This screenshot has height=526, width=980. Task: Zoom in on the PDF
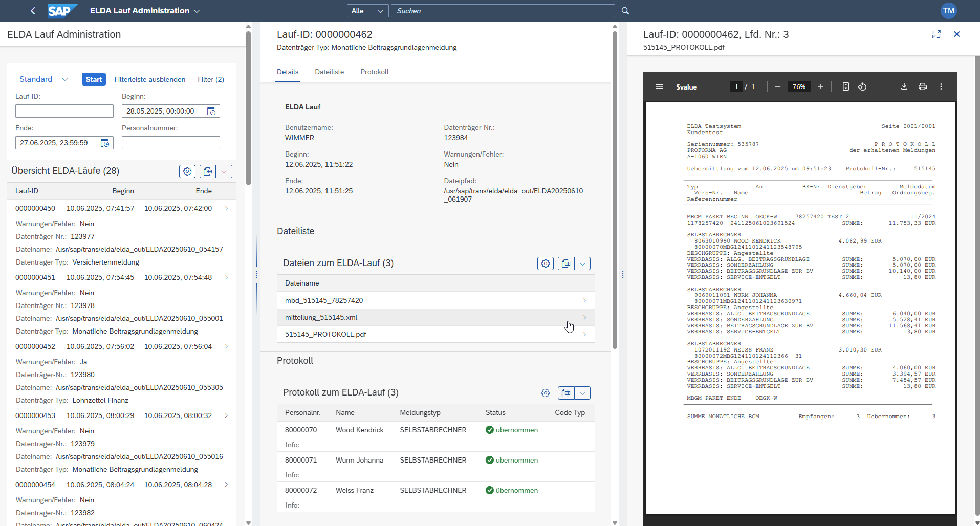(x=821, y=87)
